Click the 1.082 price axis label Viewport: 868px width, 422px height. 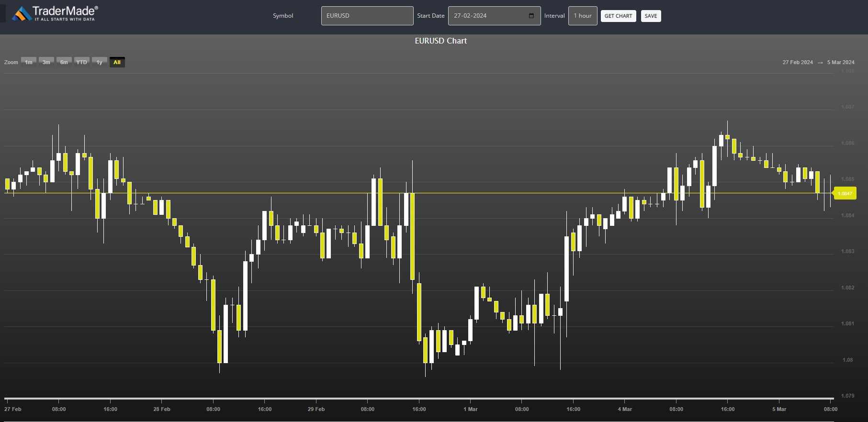(x=847, y=288)
